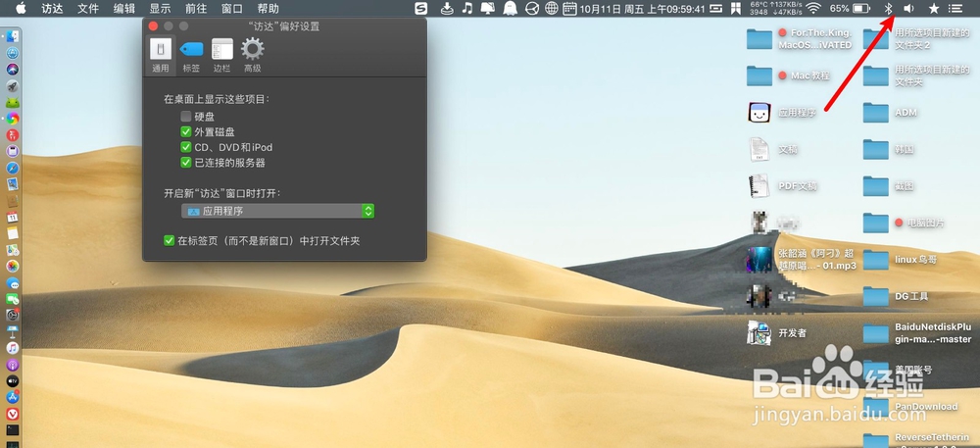Uncheck the 外置磁盘 checkbox

pos(185,131)
